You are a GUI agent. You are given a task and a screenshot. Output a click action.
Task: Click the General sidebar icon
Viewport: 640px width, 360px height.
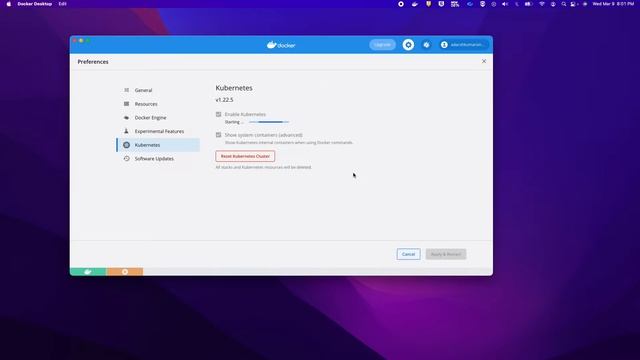[x=127, y=90]
